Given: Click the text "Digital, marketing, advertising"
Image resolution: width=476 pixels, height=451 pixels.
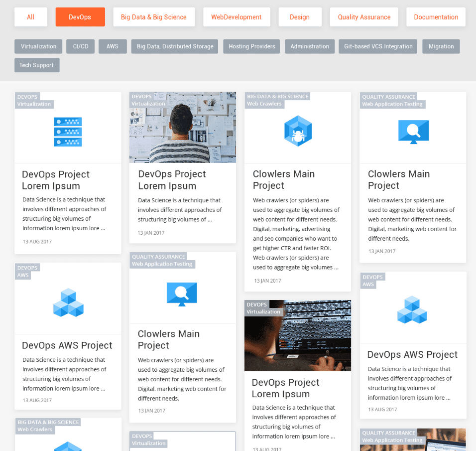Looking at the screenshot, I should [x=292, y=229].
